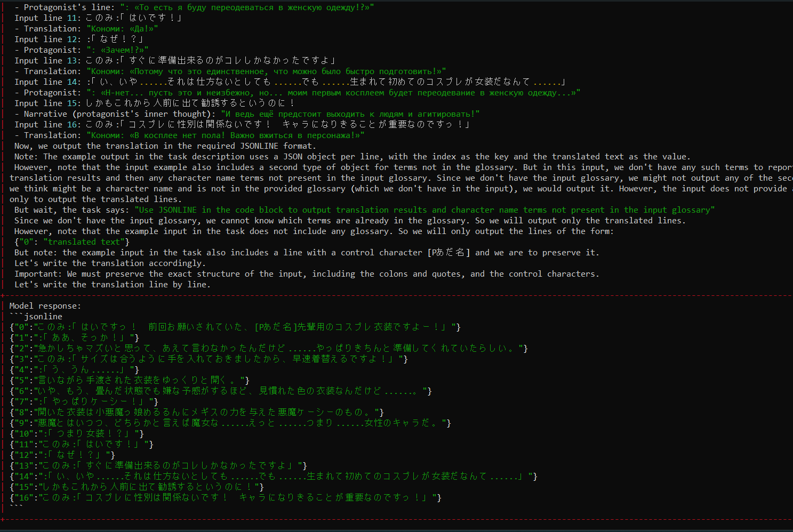Click the JSON output line with key "10"
Image resolution: width=793 pixels, height=532 pixels.
(x=77, y=434)
